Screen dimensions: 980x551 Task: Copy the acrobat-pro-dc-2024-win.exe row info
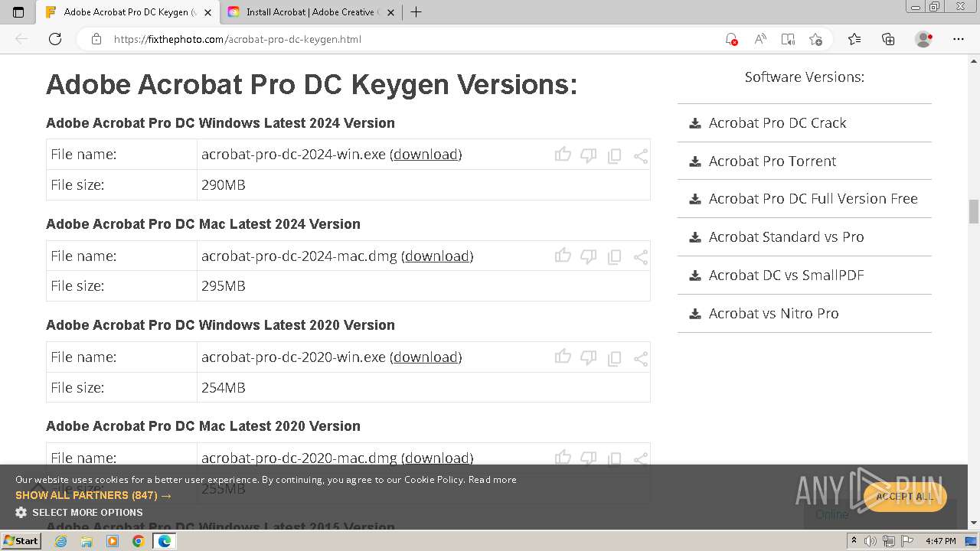[x=614, y=156]
